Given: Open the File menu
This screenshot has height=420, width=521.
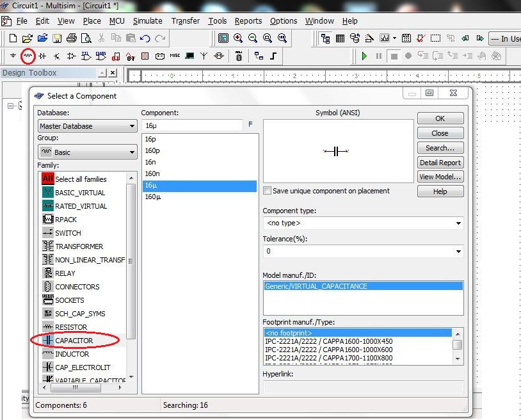Looking at the screenshot, I should (x=22, y=21).
